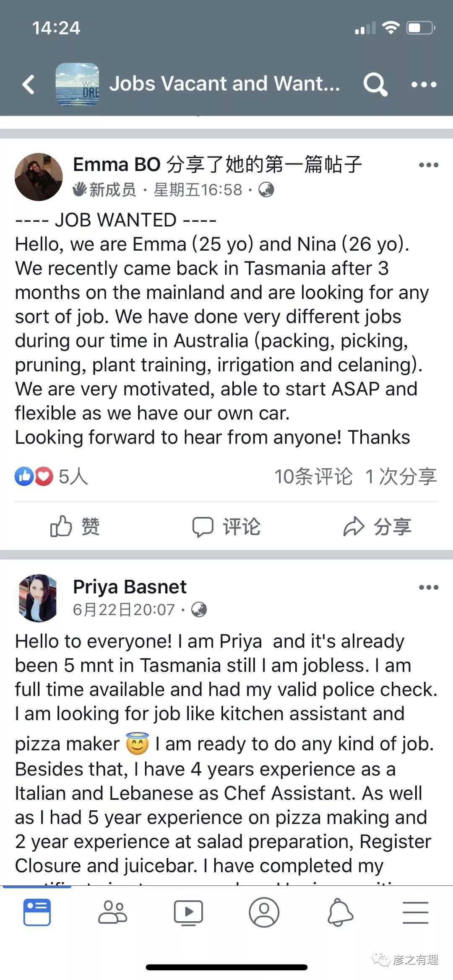This screenshot has height=980, width=453.
Task: Open the Notifications bell
Action: click(340, 912)
